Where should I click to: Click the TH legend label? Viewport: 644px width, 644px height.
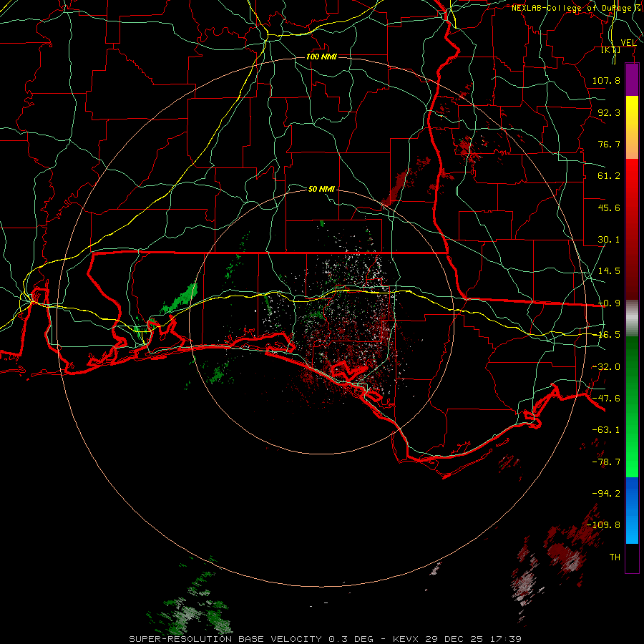coord(615,557)
